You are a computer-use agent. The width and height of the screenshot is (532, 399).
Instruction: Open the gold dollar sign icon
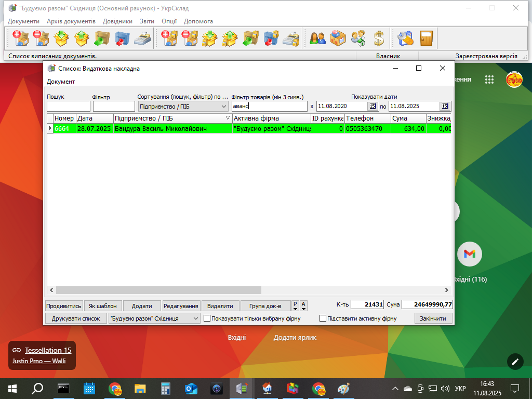[x=379, y=38]
